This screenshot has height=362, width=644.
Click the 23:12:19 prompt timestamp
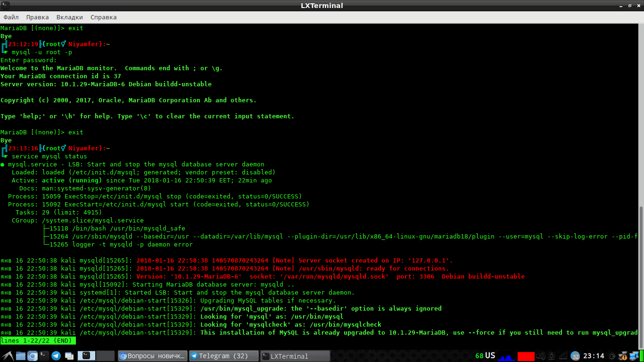[23, 44]
